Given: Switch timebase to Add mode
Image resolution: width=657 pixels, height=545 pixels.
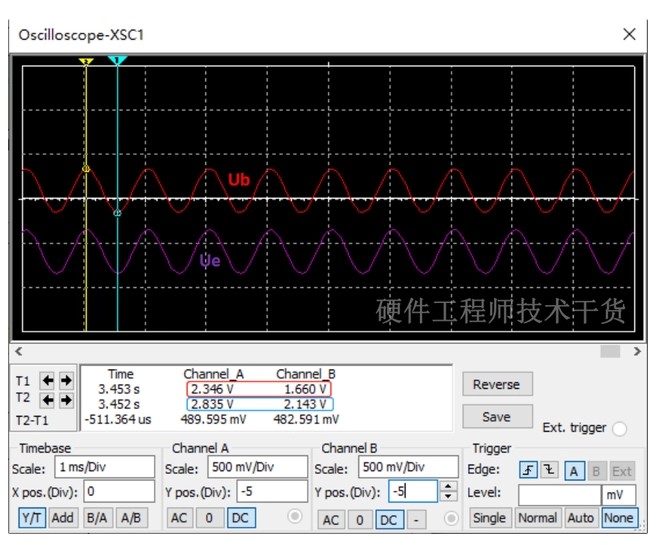Looking at the screenshot, I should (63, 518).
